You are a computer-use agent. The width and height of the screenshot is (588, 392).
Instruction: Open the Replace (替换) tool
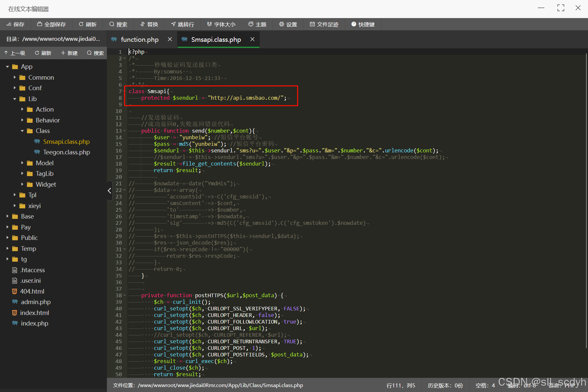(x=149, y=24)
